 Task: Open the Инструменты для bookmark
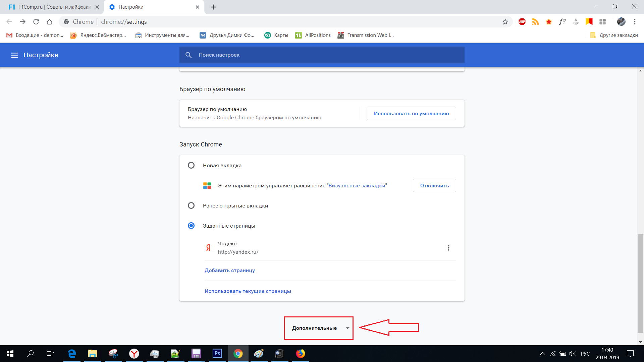(162, 35)
